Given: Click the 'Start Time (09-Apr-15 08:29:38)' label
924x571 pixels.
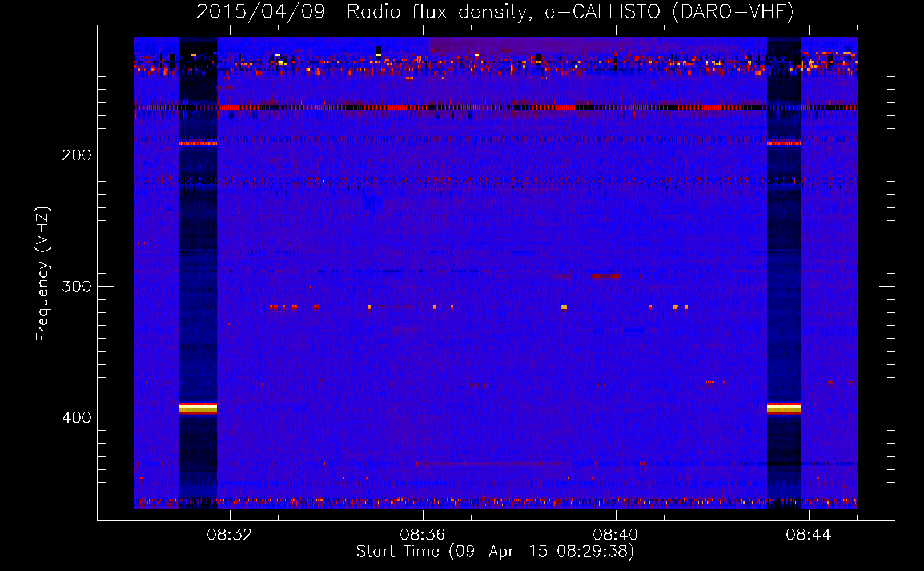Looking at the screenshot, I should click(495, 552).
